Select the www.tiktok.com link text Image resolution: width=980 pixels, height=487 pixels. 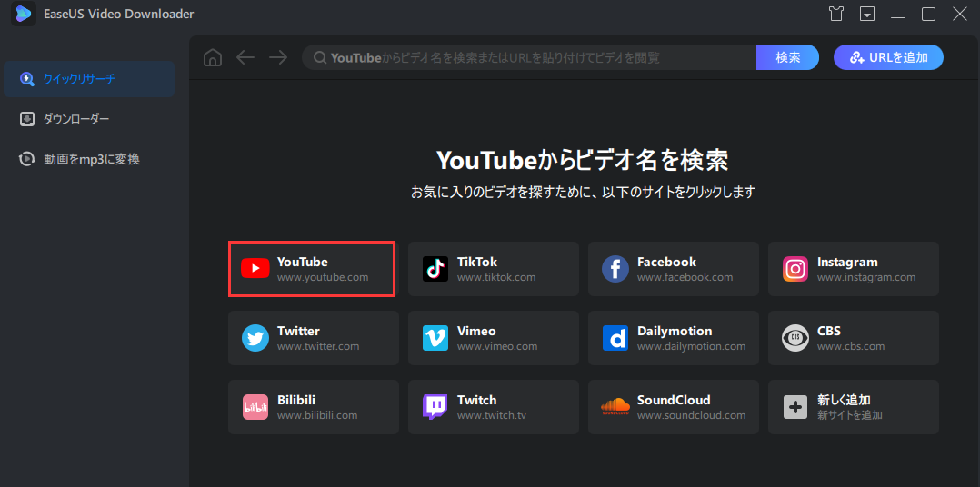coord(496,277)
